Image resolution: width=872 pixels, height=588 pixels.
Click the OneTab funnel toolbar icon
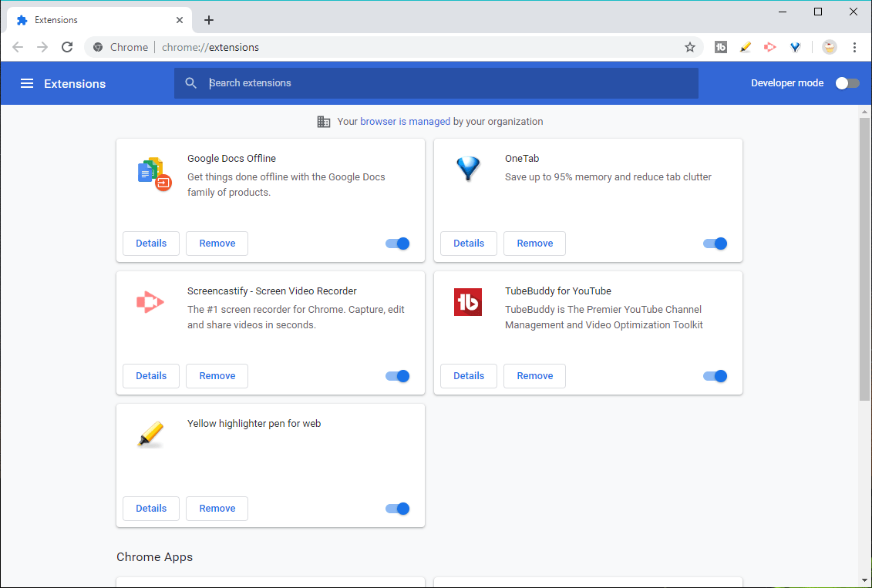pos(795,47)
